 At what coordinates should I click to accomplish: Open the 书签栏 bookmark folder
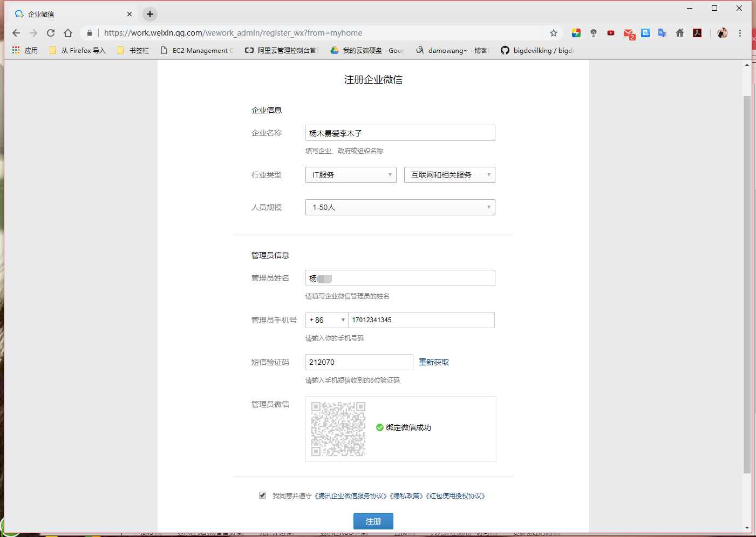coord(133,50)
